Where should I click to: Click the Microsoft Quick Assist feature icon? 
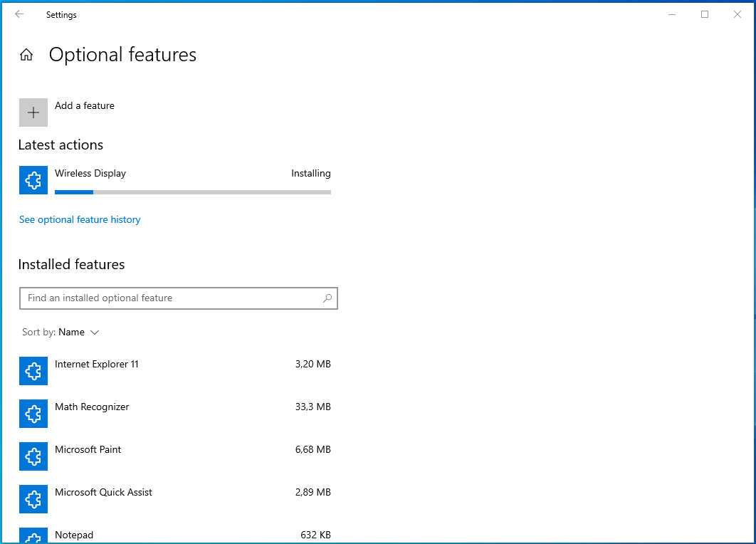pyautogui.click(x=33, y=498)
